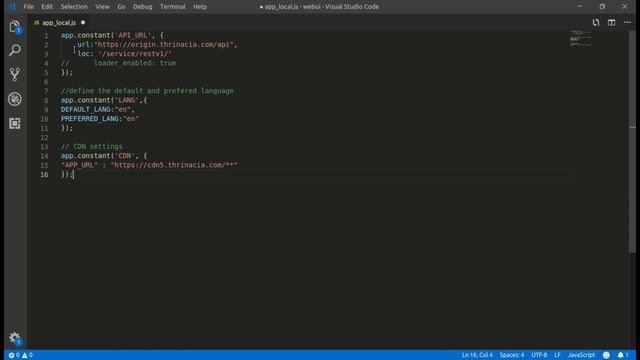The width and height of the screenshot is (640, 360).
Task: Click the feedback smiley icon
Action: [x=606, y=355]
